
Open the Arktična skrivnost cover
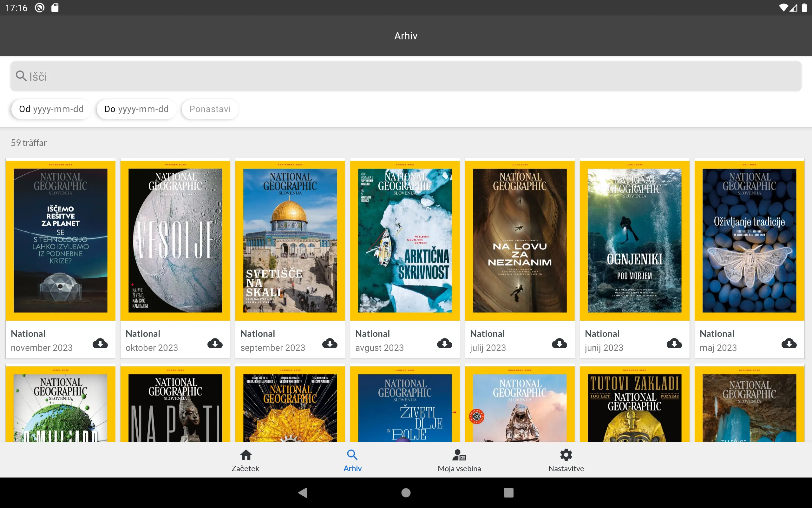pos(405,241)
